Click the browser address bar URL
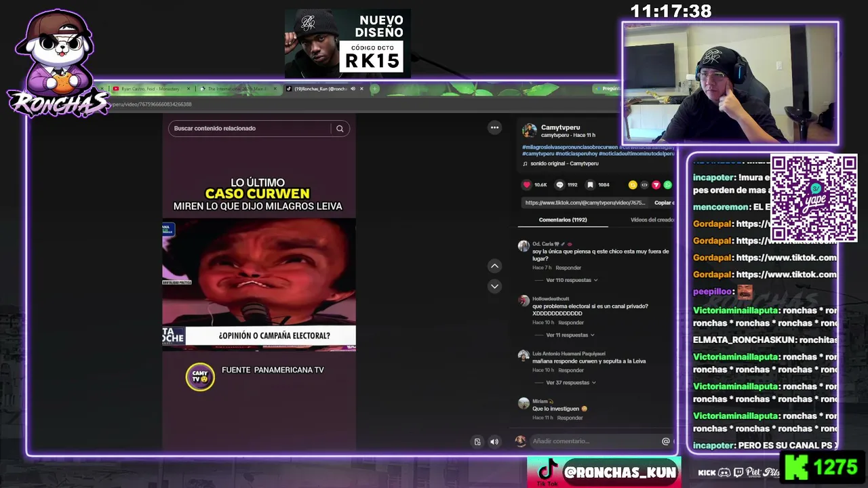 (152, 104)
